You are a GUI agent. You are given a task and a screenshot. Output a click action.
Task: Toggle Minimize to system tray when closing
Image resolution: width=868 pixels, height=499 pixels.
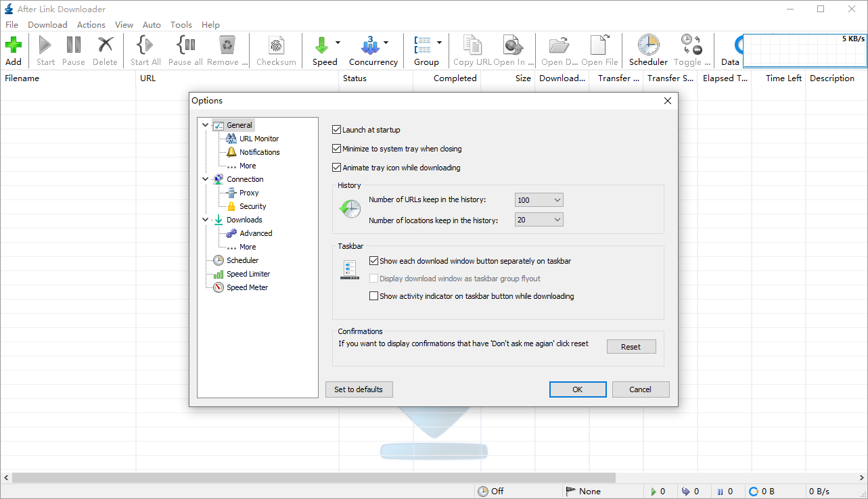tap(337, 149)
